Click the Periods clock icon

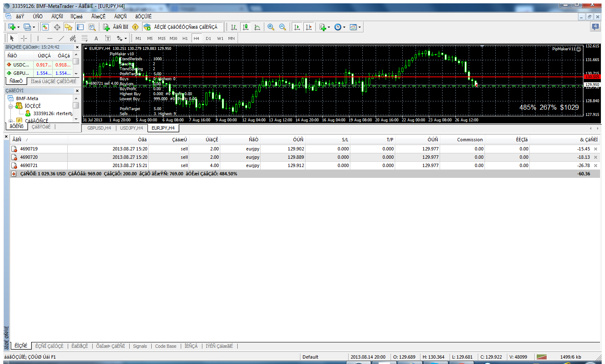(338, 27)
